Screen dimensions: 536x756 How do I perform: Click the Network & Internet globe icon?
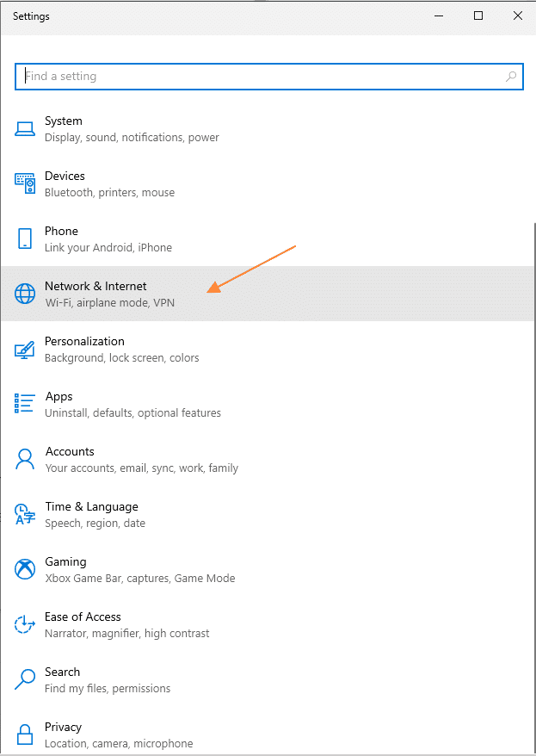tap(25, 294)
